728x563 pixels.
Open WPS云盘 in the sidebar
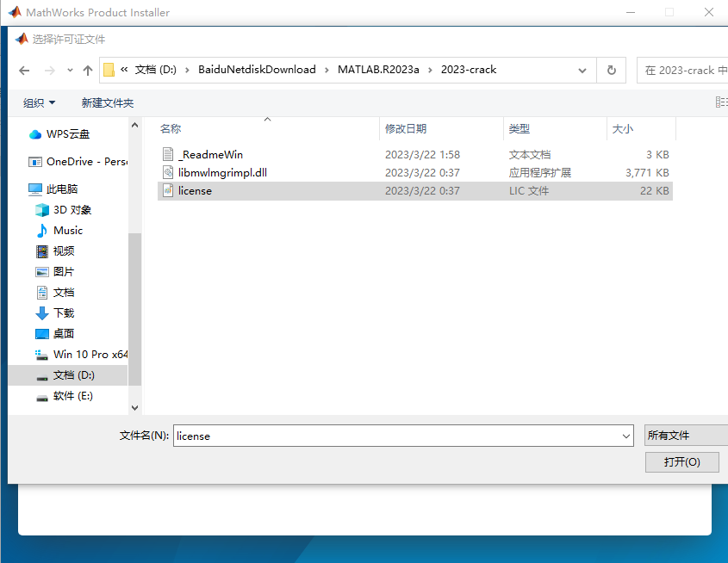68,134
